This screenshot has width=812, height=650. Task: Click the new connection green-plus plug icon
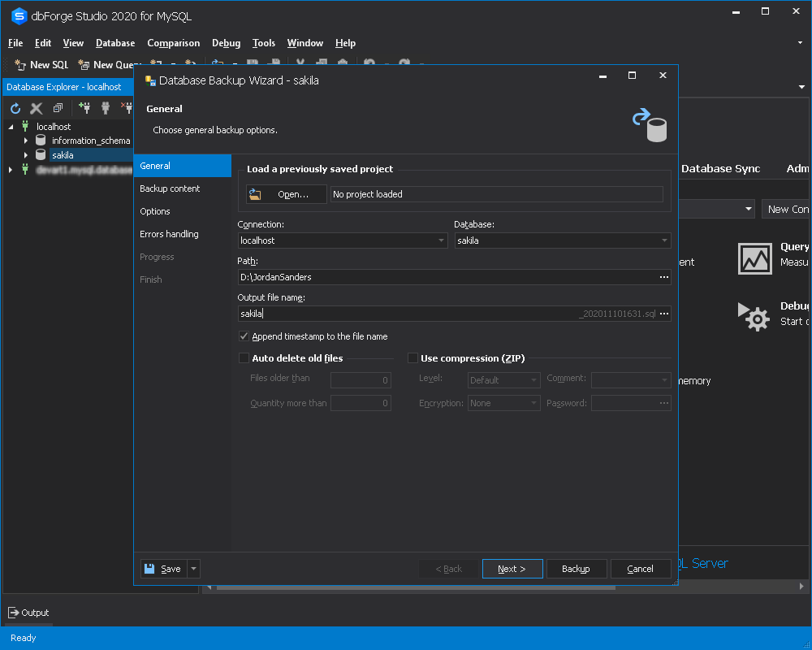point(84,108)
